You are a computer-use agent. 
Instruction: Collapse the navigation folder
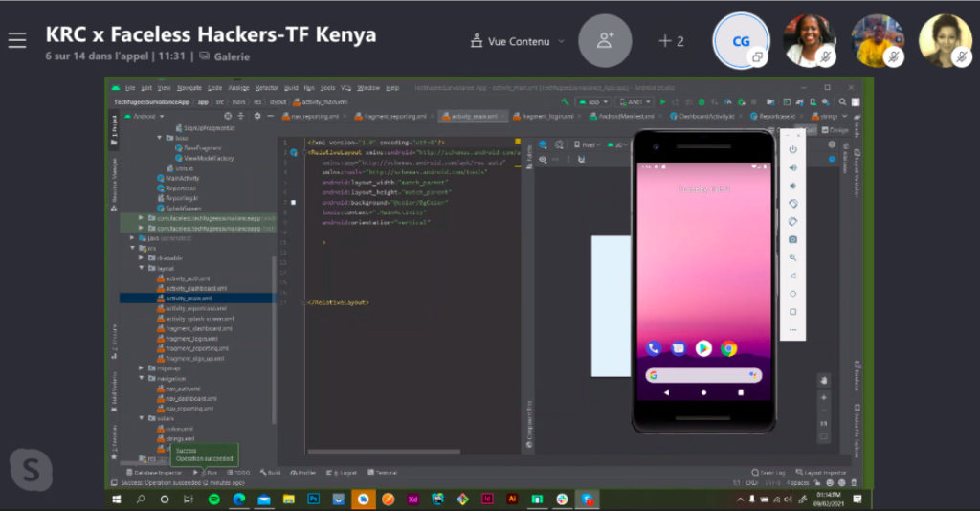coord(142,379)
